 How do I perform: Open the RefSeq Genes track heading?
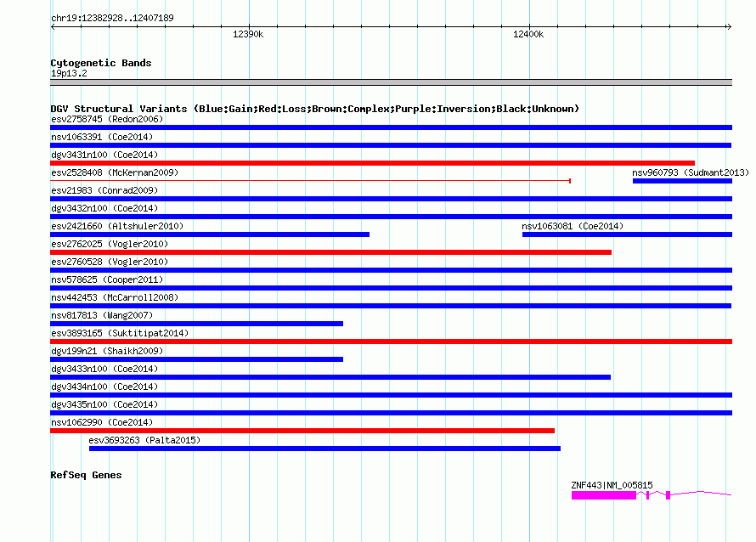pyautogui.click(x=86, y=475)
